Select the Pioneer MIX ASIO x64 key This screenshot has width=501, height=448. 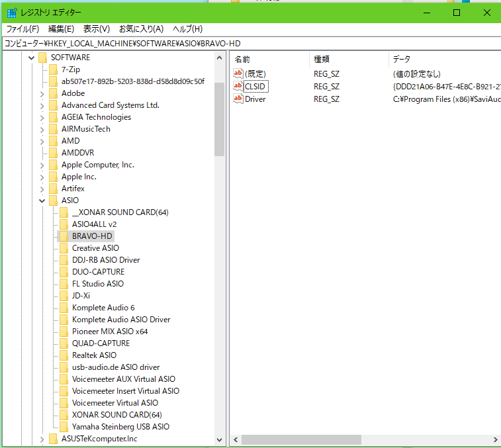coord(110,332)
